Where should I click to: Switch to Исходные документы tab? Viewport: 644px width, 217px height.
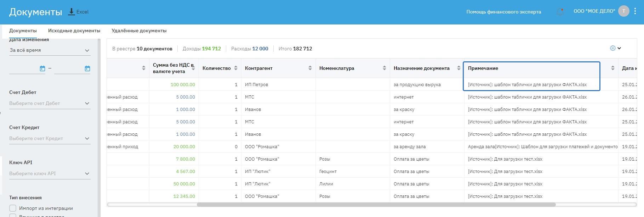tap(74, 30)
